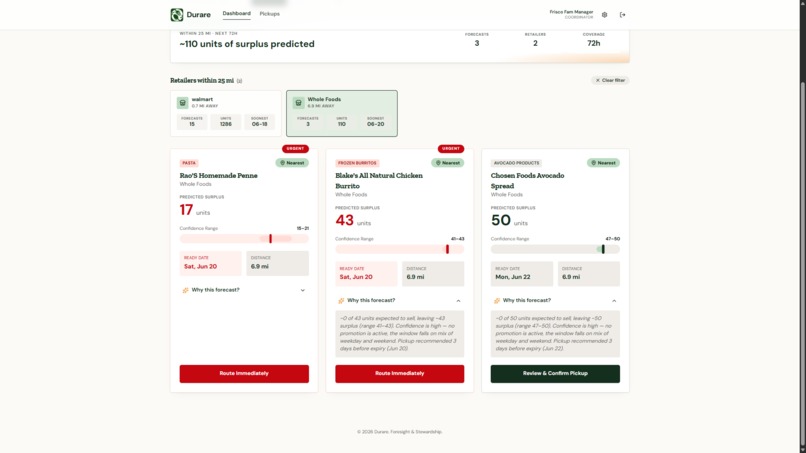The image size is (806, 453).
Task: Click confidence range bar for Rao's Penne
Action: (x=244, y=239)
